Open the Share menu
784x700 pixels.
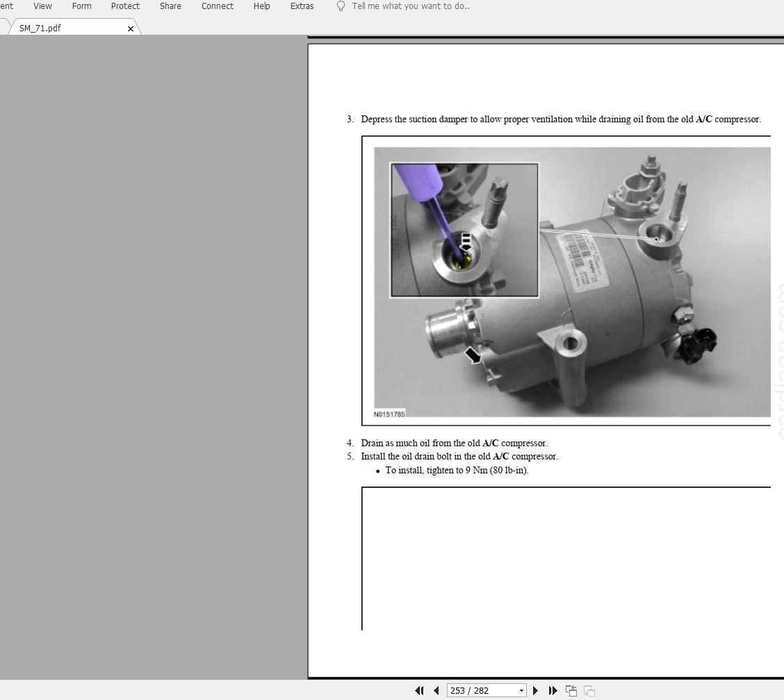tap(170, 6)
